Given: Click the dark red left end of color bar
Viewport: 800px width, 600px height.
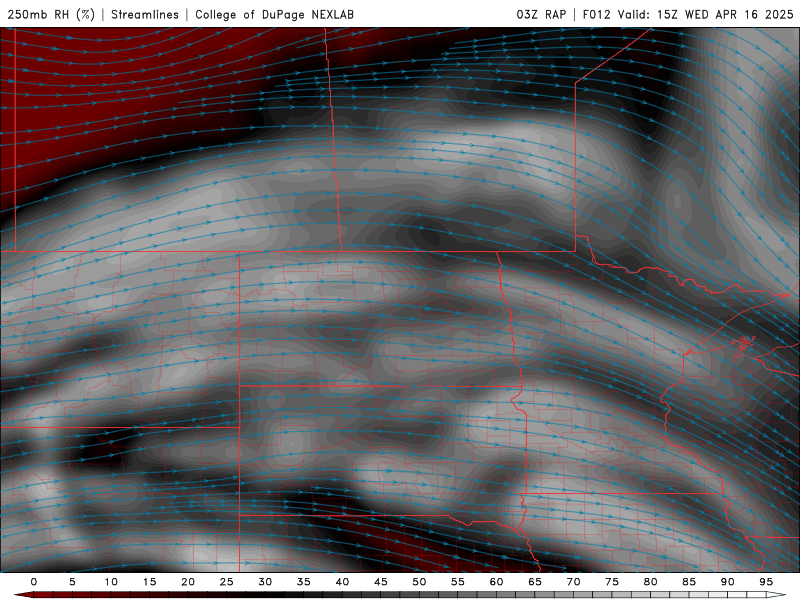Looking at the screenshot, I should tap(24, 595).
